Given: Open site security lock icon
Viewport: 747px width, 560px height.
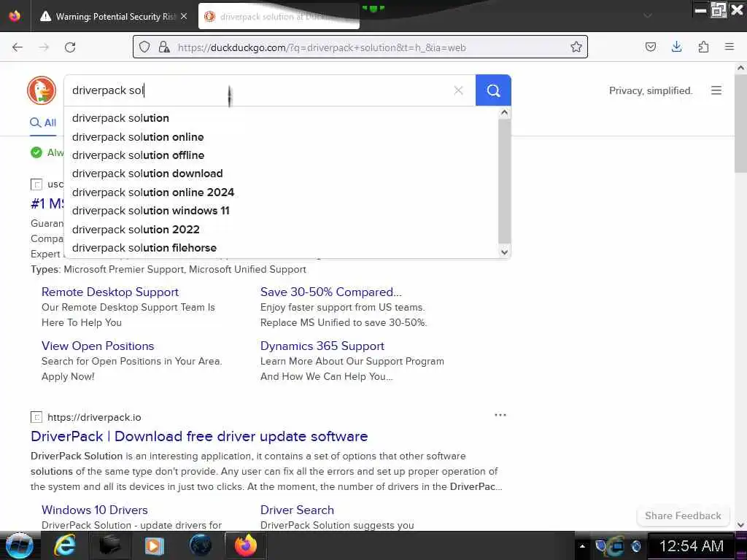Looking at the screenshot, I should (164, 47).
